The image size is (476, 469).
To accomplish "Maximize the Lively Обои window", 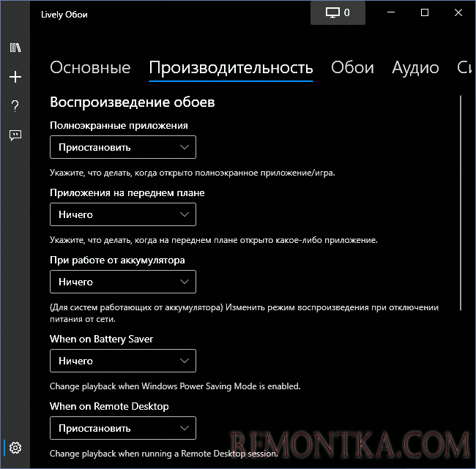I will click(425, 12).
